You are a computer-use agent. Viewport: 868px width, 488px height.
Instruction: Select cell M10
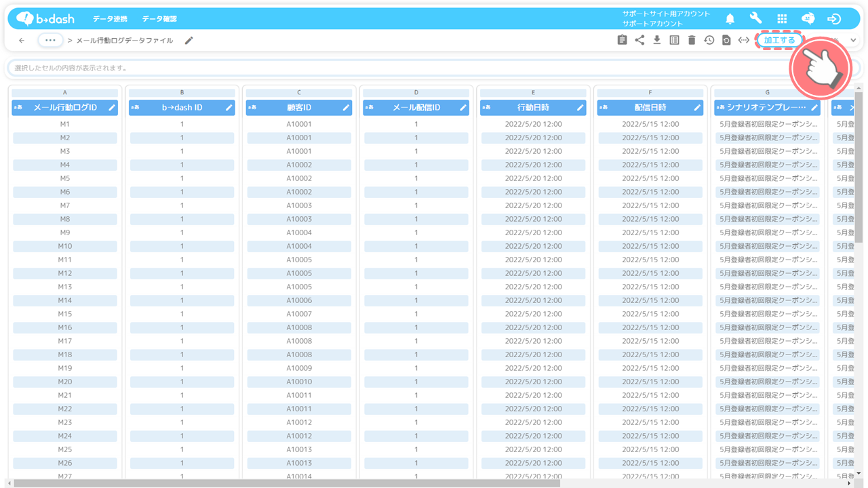pos(65,246)
